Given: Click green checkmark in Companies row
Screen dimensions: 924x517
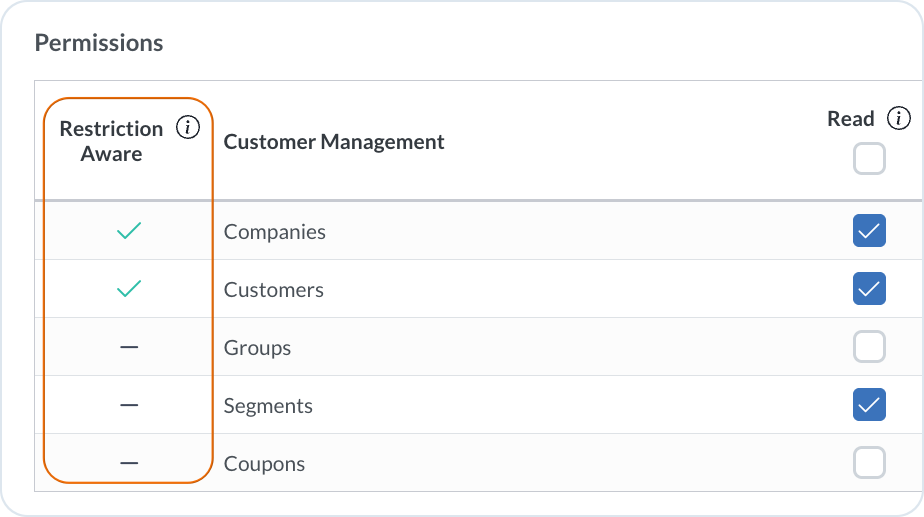Looking at the screenshot, I should point(129,232).
